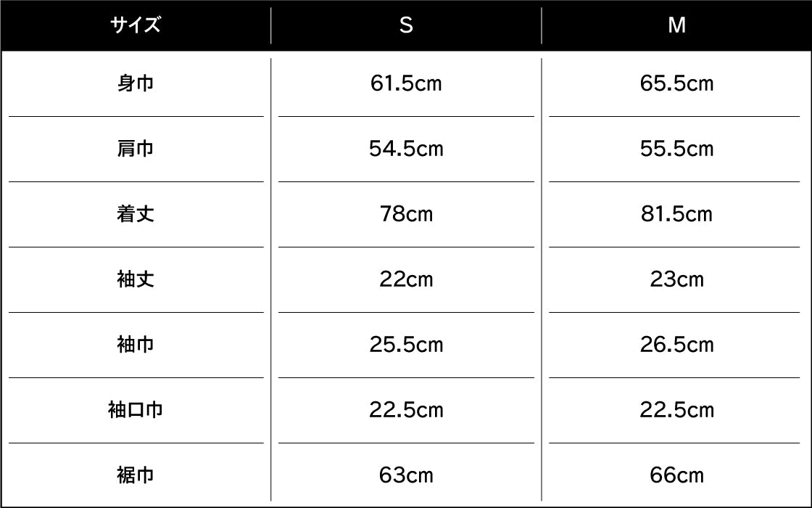The image size is (812, 508).
Task: Click the 65.5cm body width value
Action: [x=676, y=83]
